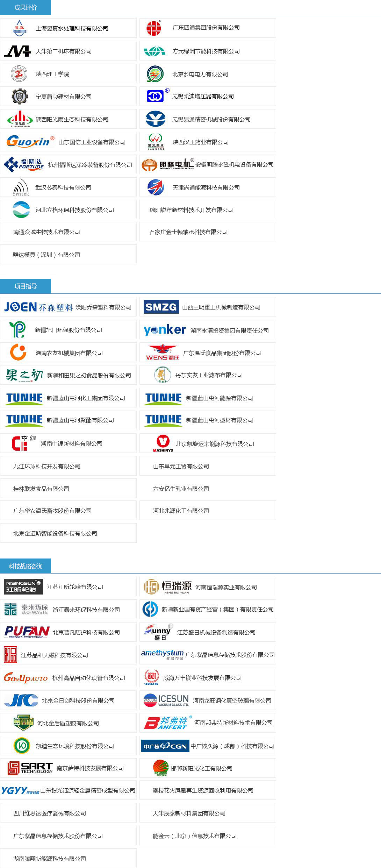Click the 邦弗特 Banfert logo
The image size is (381, 868).
pyautogui.click(x=168, y=723)
